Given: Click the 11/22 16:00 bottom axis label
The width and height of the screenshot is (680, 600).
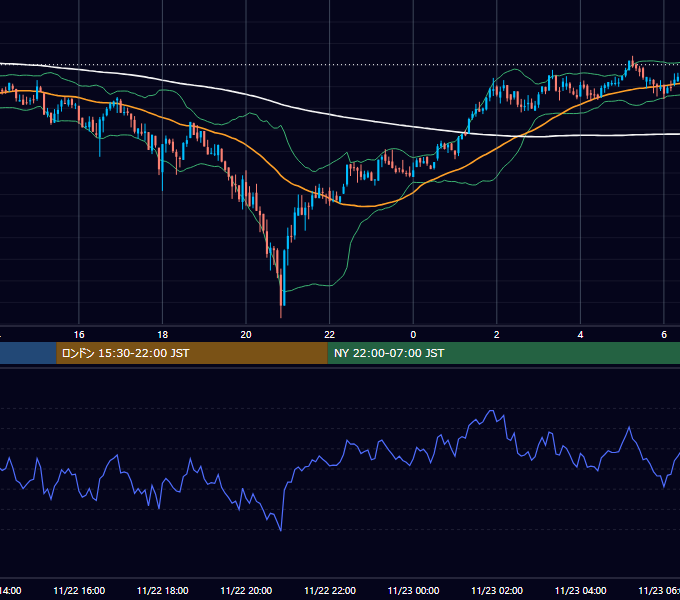Looking at the screenshot, I should pos(79,590).
